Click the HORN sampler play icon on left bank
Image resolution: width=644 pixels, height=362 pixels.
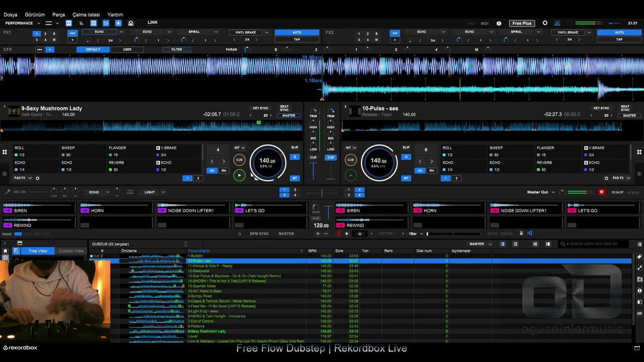tap(85, 211)
